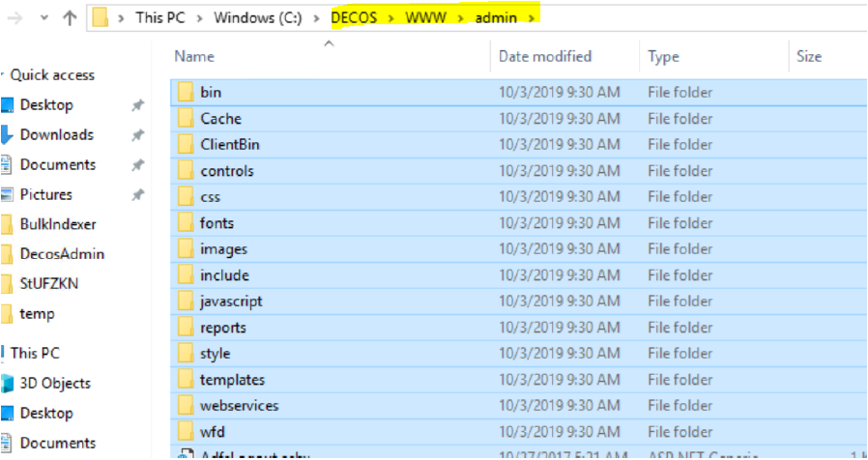The image size is (868, 460).
Task: Open Pictures in the navigation pane
Action: pos(46,194)
